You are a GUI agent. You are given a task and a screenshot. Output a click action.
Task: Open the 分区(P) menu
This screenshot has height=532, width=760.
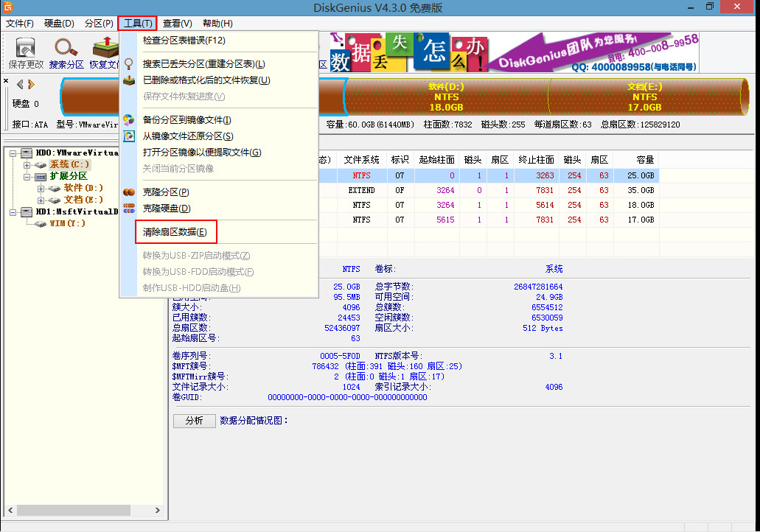click(99, 24)
